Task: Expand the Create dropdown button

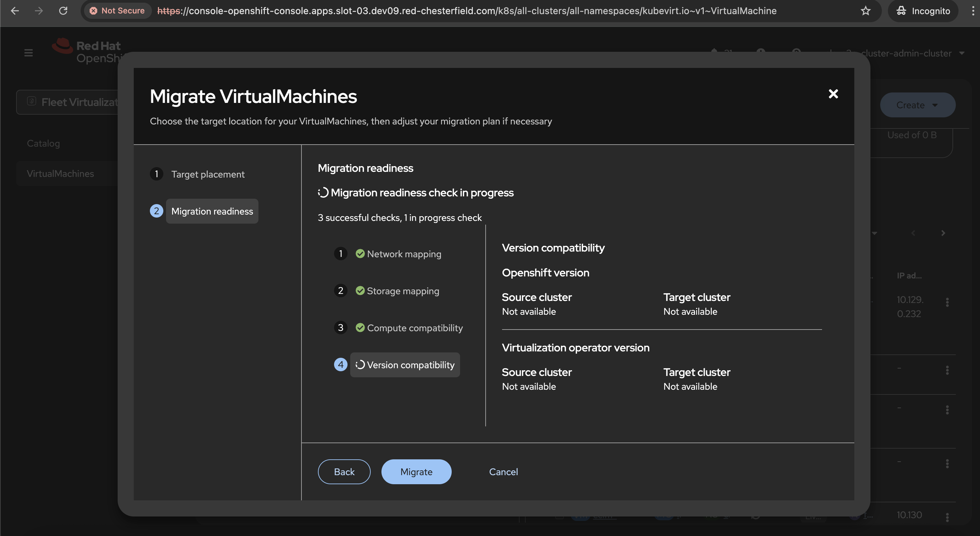Action: [917, 105]
